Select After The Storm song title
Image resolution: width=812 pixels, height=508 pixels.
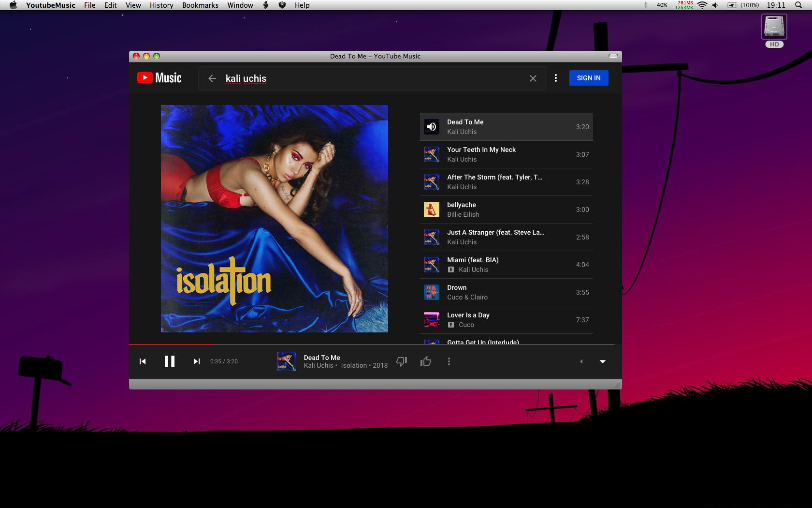(494, 177)
